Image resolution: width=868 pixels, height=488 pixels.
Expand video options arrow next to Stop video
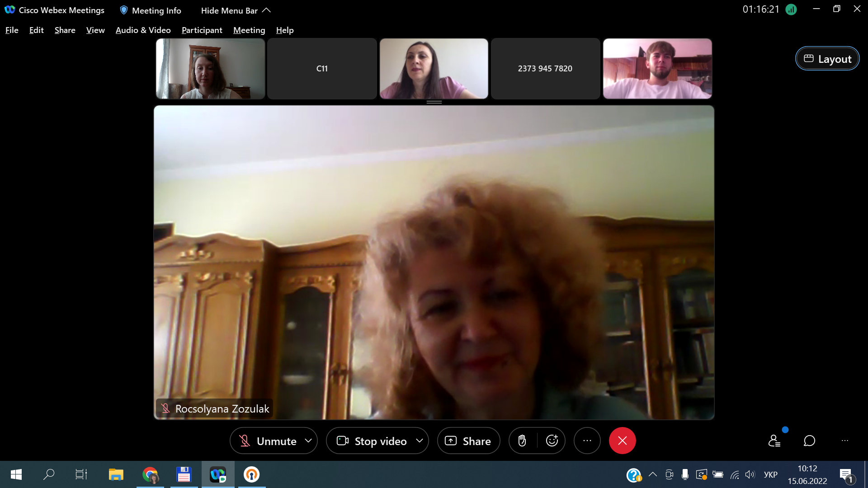420,441
